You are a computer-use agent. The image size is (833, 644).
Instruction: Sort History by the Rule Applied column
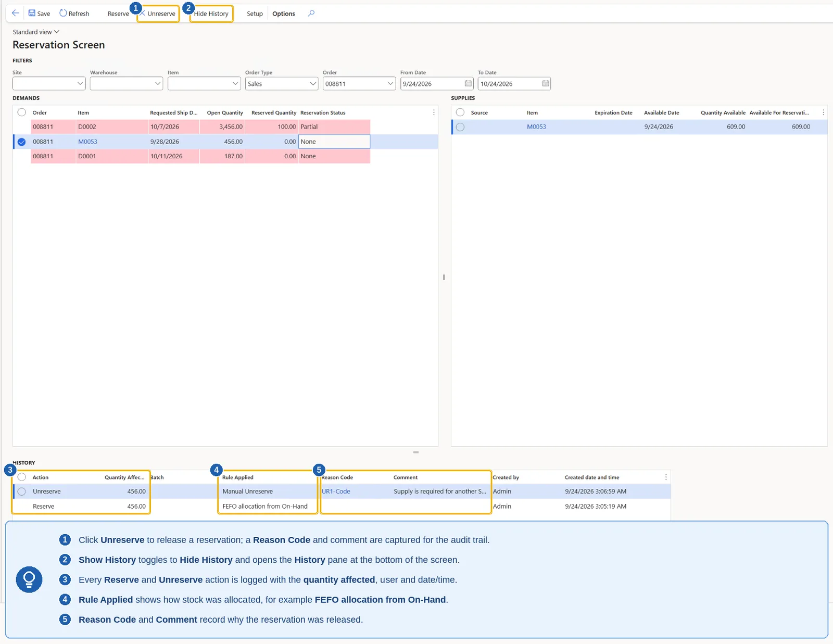pos(237,477)
